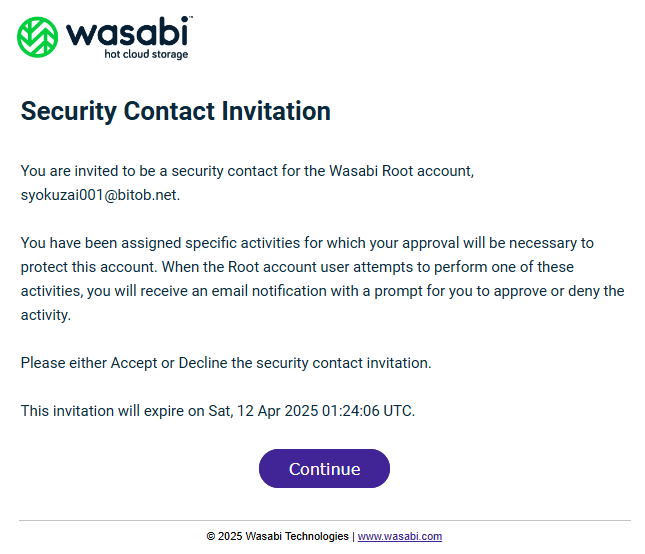Click the green Wasabi leaf logo icon
The width and height of the screenshot is (645, 554).
point(37,37)
